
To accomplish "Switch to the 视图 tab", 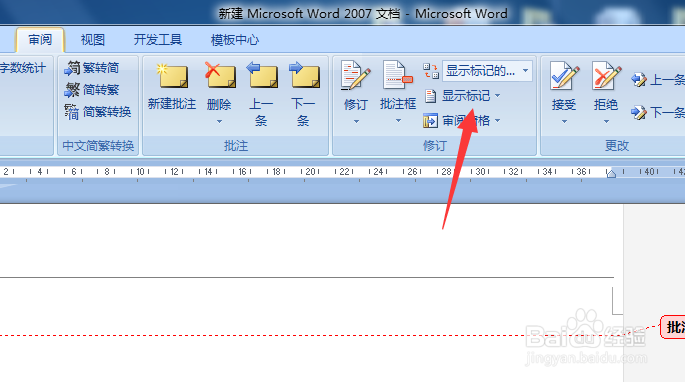I will tap(93, 40).
